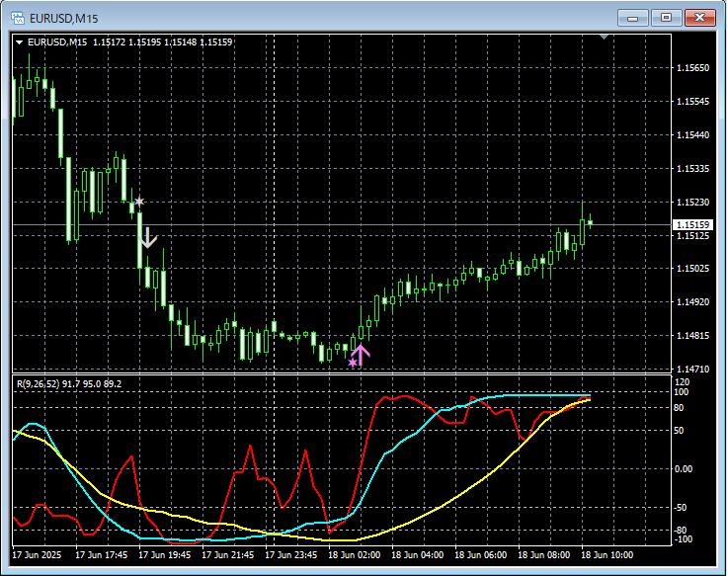Click the 1.15125 price scale label

coord(693,236)
